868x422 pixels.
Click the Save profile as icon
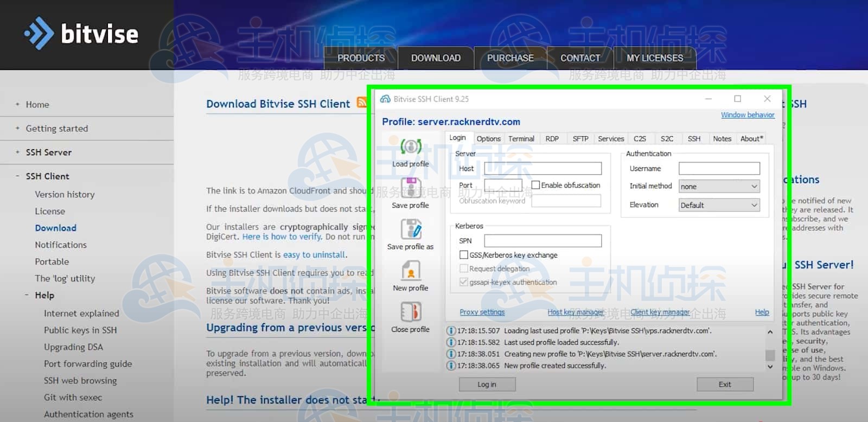coord(411,229)
